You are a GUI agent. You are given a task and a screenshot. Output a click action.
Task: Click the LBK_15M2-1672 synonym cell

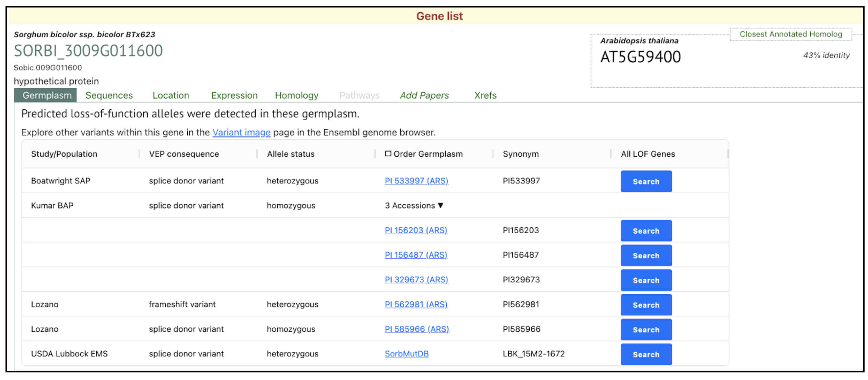[533, 354]
